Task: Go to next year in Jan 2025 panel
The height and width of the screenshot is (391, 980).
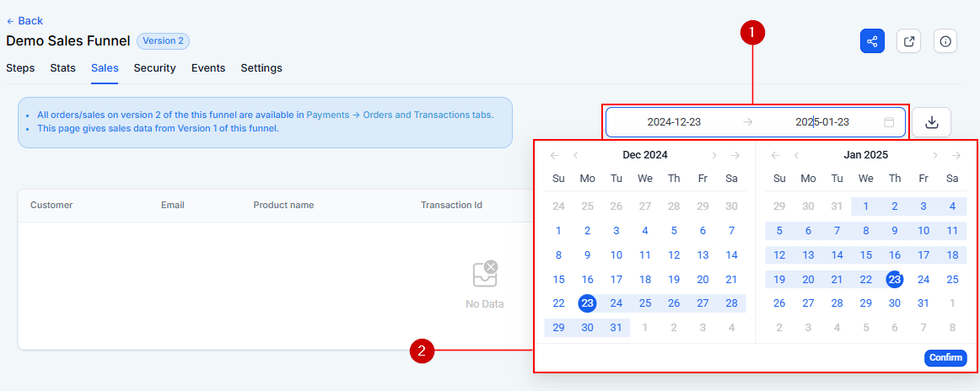Action: 956,156
